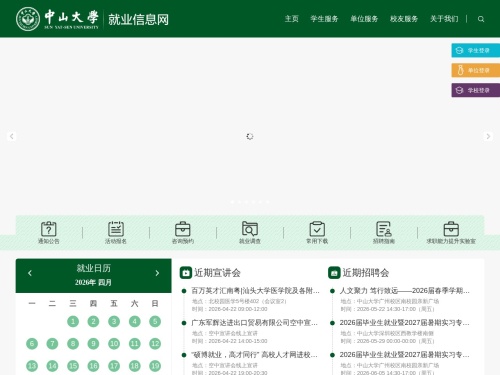Open 单位服务 navigation menu
500x375 pixels.
click(364, 19)
